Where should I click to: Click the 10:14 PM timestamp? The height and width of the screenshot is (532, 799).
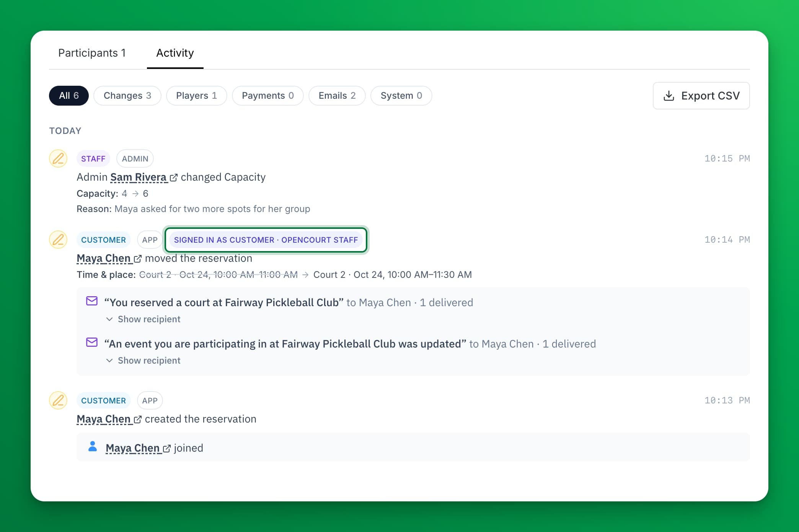727,240
